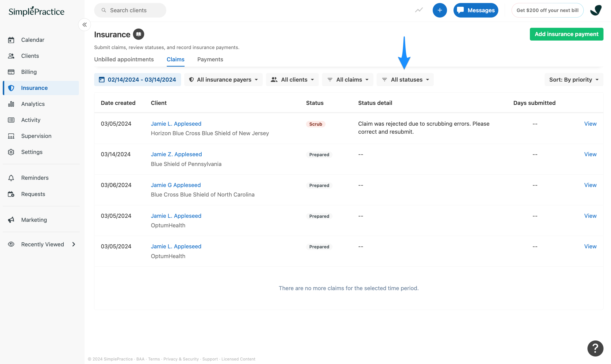Open the All clients dropdown

point(292,80)
